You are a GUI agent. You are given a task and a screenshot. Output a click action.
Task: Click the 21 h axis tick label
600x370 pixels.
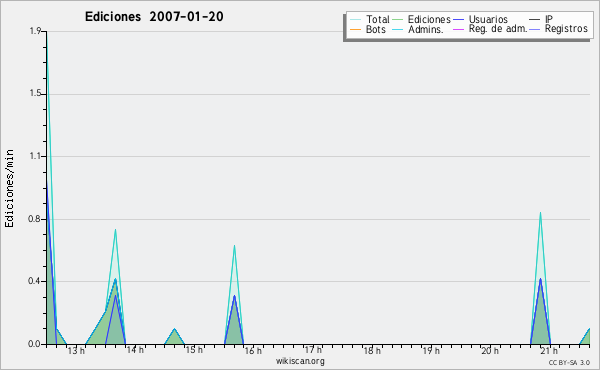[x=549, y=350]
